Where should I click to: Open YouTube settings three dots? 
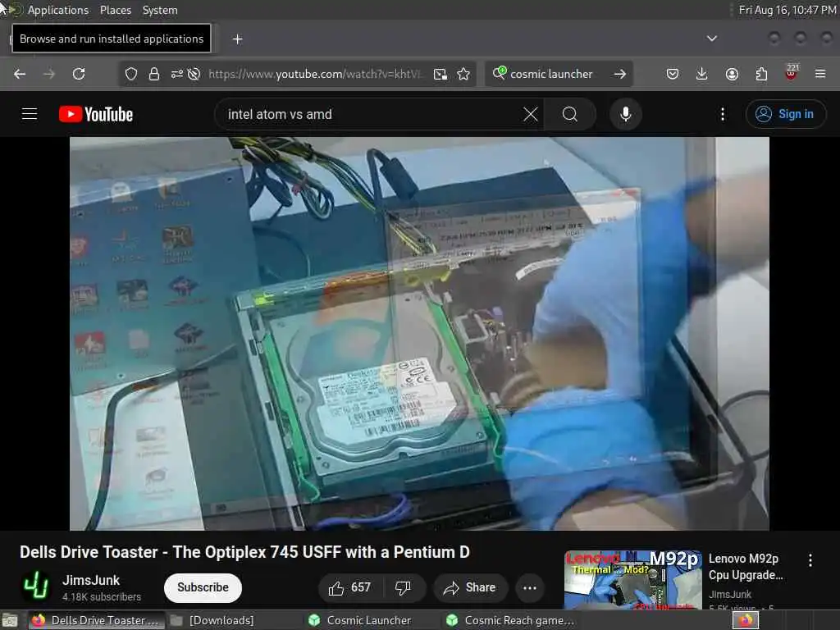click(722, 114)
